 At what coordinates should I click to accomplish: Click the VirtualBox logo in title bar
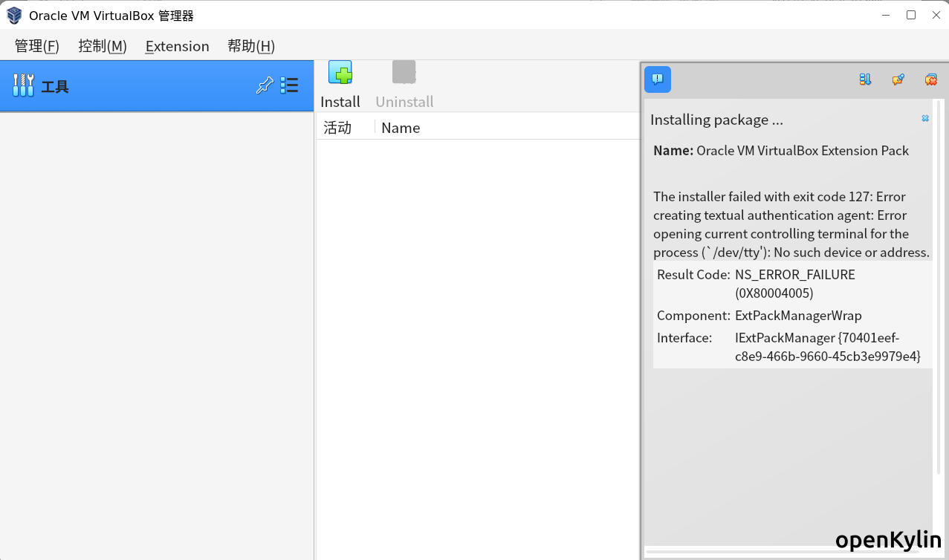(x=14, y=16)
